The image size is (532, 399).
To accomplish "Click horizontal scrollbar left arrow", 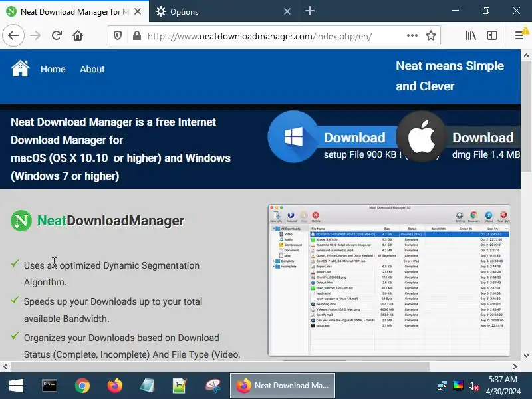I will [5, 367].
